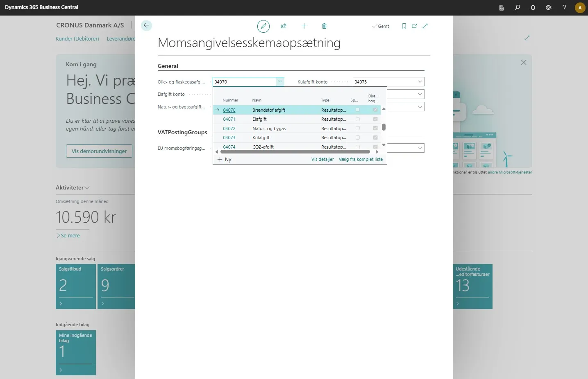Open the Salgsordrer tile
Image resolution: width=588 pixels, height=379 pixels.
click(x=116, y=287)
